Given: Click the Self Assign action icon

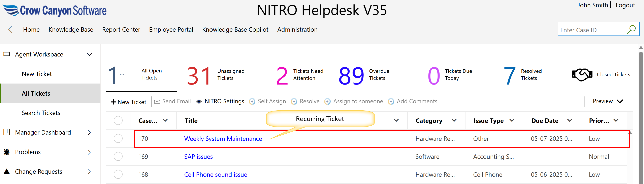Looking at the screenshot, I should [x=252, y=101].
